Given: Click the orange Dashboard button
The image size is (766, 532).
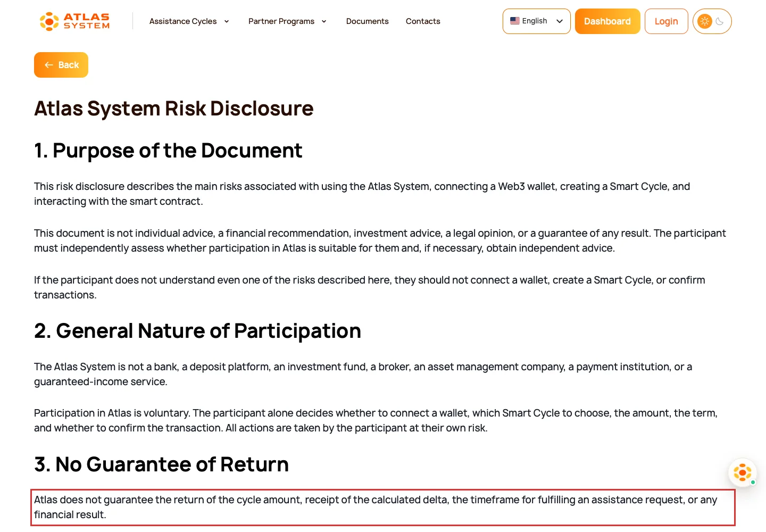Looking at the screenshot, I should [607, 21].
